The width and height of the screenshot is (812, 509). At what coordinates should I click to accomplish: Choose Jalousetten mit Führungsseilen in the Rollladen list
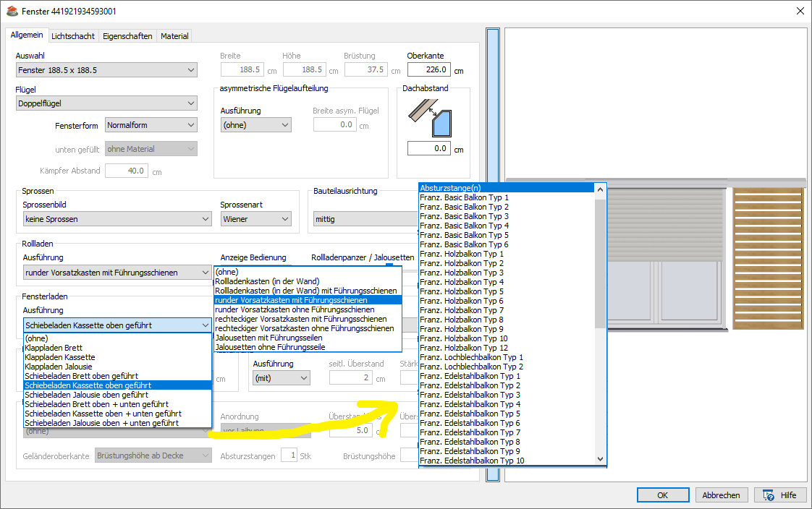[268, 338]
